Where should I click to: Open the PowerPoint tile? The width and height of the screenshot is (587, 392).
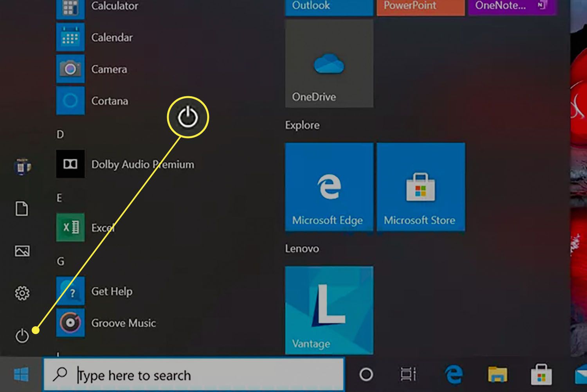coord(421,7)
